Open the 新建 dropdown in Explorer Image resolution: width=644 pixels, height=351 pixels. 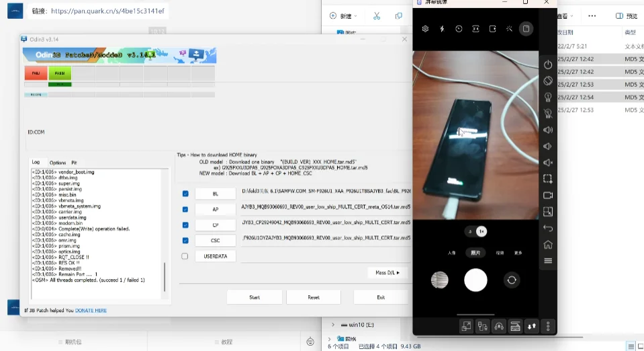(x=343, y=16)
